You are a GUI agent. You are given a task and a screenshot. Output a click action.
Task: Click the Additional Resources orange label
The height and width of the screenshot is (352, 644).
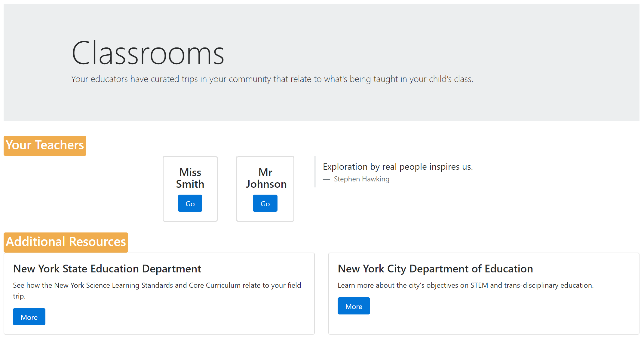(66, 242)
